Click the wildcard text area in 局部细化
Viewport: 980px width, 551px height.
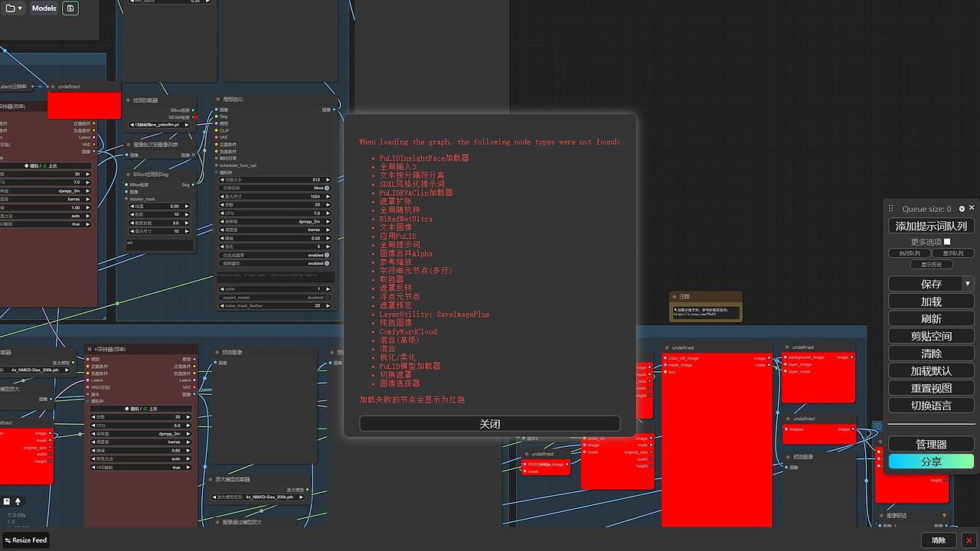click(276, 276)
